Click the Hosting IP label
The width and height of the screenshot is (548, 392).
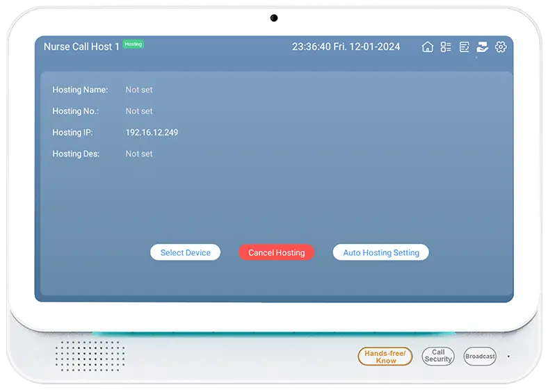click(72, 132)
